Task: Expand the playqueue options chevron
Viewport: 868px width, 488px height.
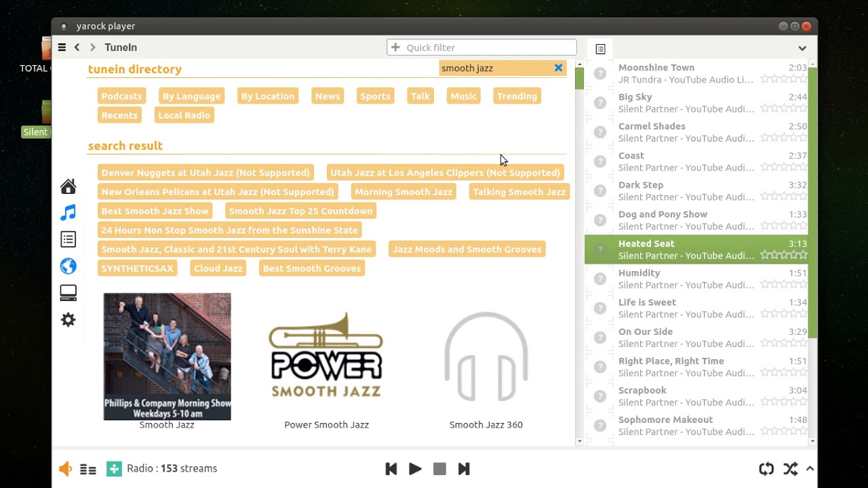Action: [802, 48]
